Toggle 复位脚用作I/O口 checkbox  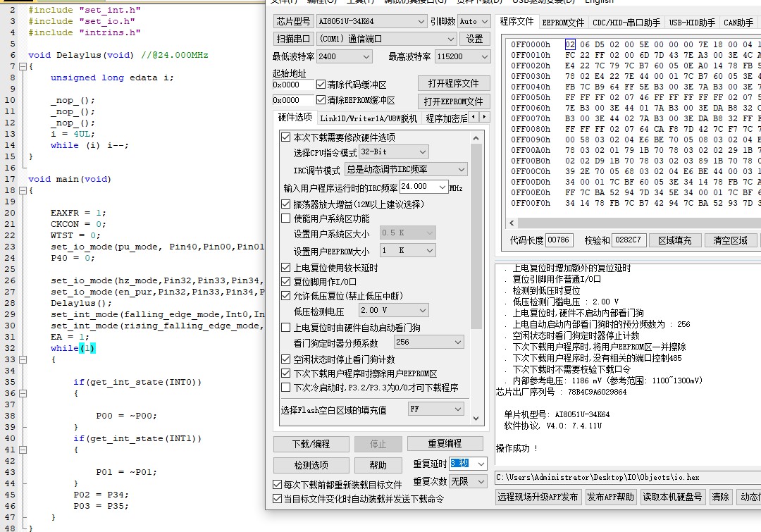[286, 282]
